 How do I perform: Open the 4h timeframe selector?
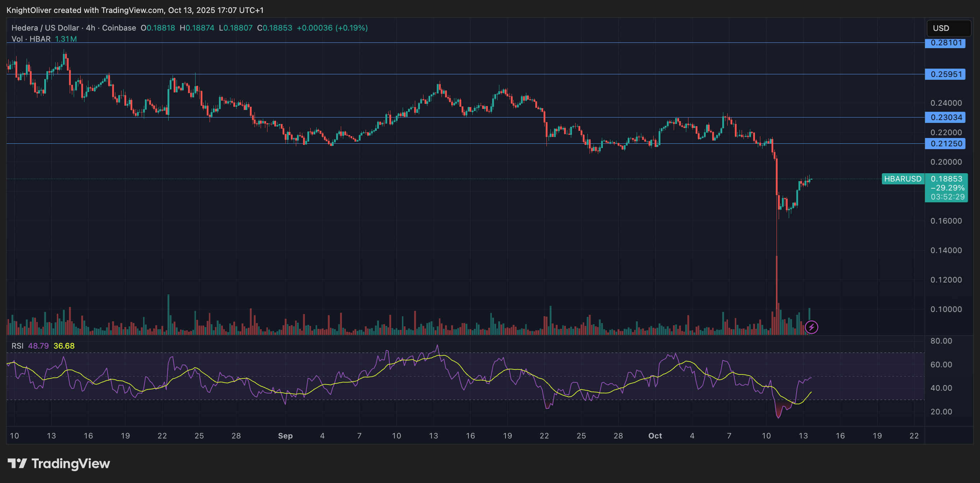[90, 28]
